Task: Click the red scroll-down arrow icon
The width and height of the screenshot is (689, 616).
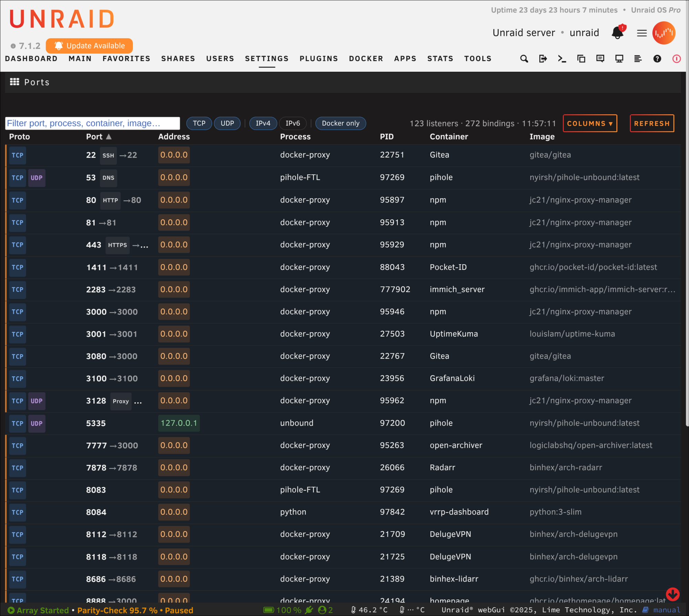Action: tap(672, 594)
